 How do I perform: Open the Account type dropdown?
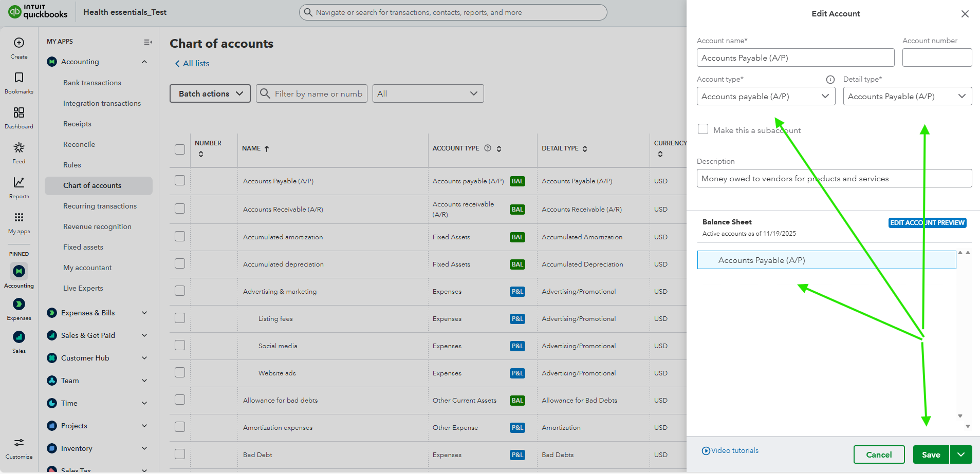click(x=766, y=97)
